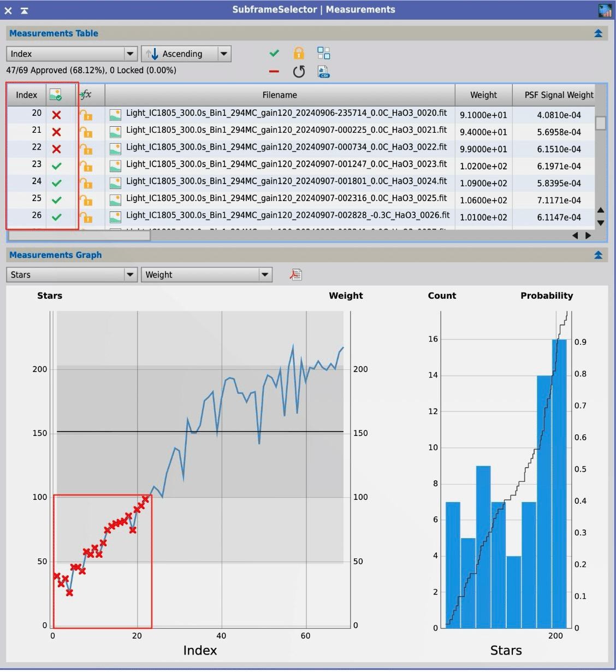Click the Filename column header
The height and width of the screenshot is (672, 616).
[x=280, y=95]
